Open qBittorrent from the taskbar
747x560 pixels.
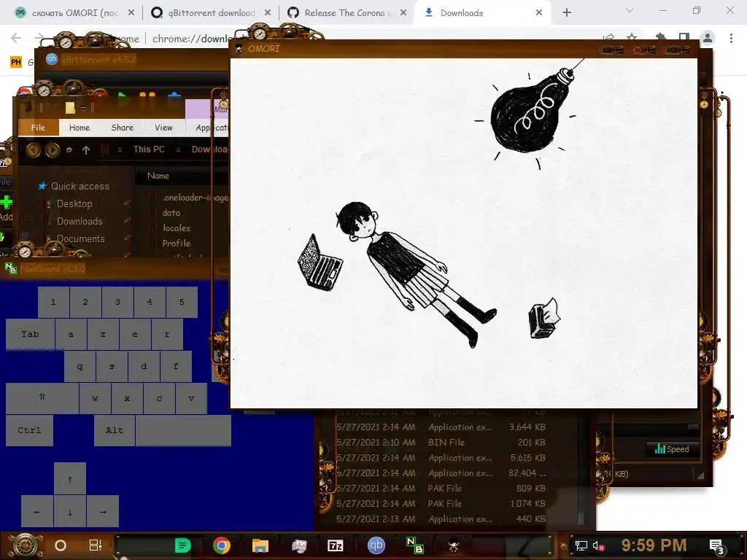tap(376, 545)
